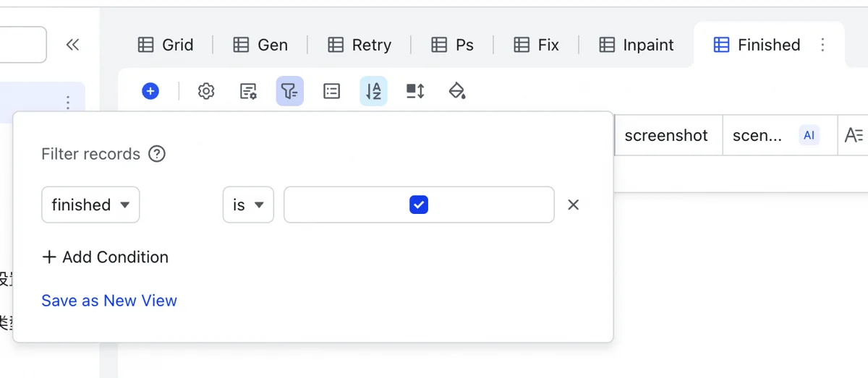
Task: Open the field configuration icon
Action: (x=248, y=91)
